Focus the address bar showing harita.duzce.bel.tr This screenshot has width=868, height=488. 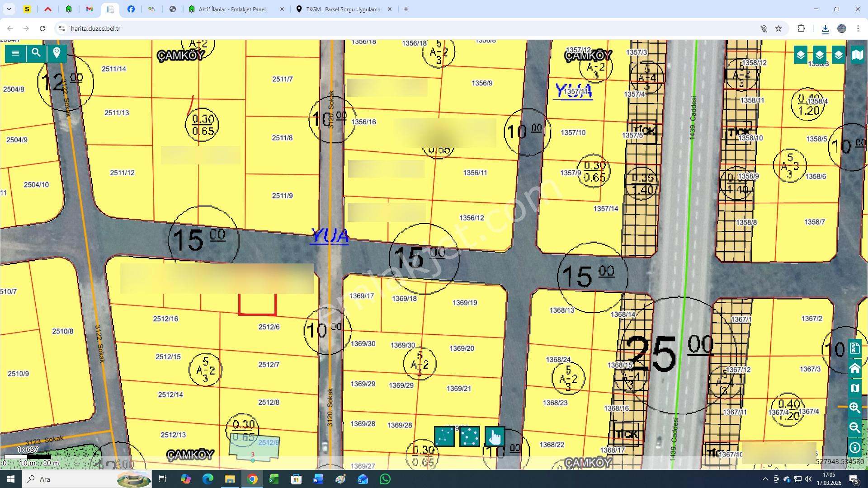pyautogui.click(x=407, y=28)
